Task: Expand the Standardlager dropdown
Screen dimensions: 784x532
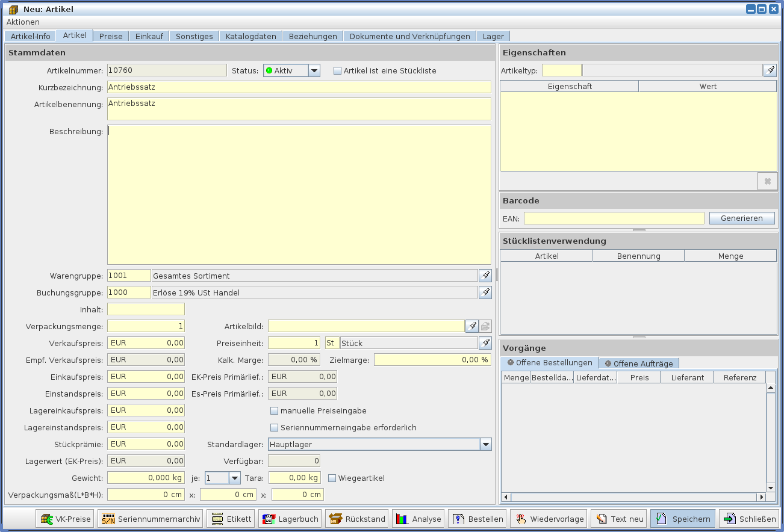Action: (485, 445)
